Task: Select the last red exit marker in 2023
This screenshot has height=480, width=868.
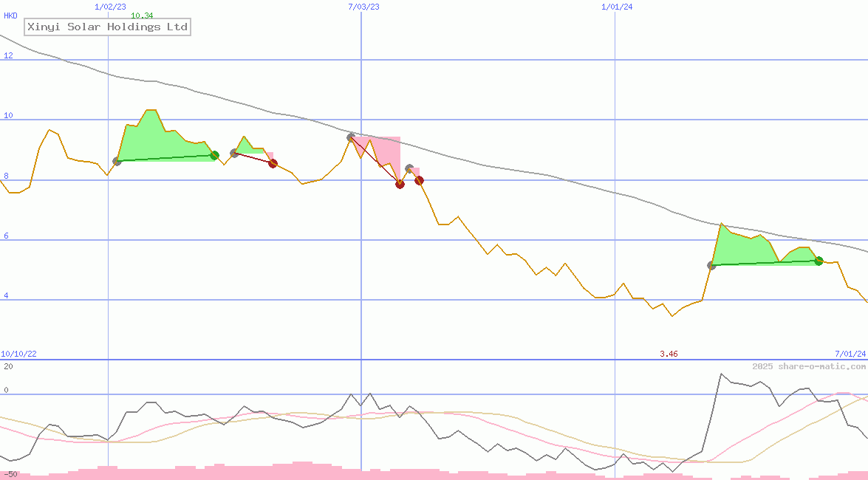Action: click(x=419, y=180)
